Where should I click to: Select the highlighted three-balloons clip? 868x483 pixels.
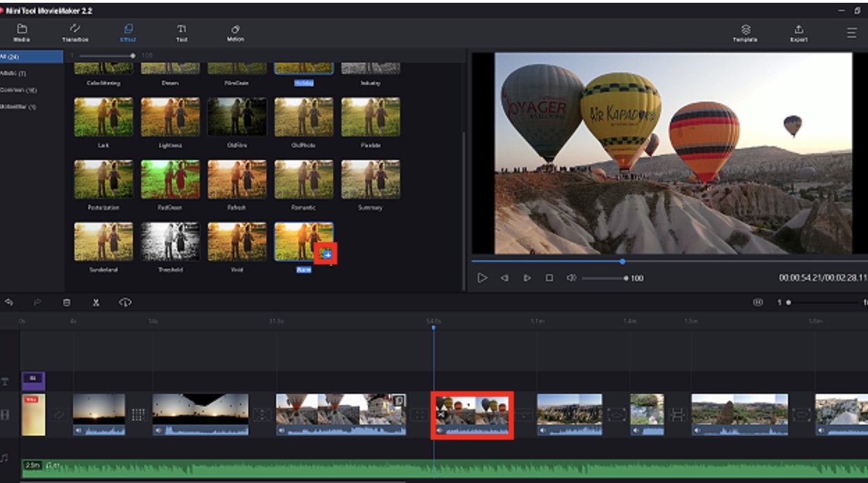tap(472, 415)
